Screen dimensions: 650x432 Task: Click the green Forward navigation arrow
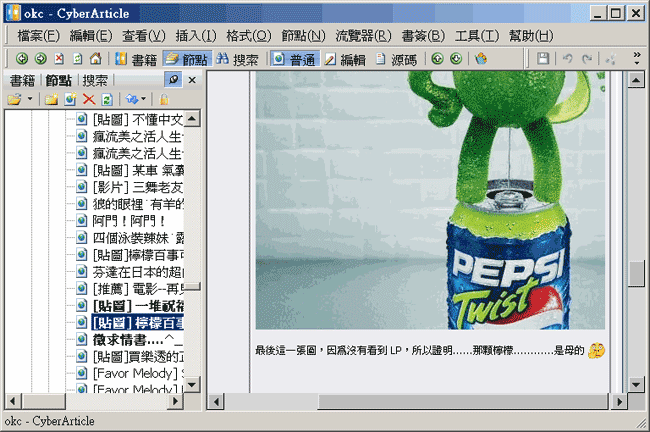[x=41, y=59]
